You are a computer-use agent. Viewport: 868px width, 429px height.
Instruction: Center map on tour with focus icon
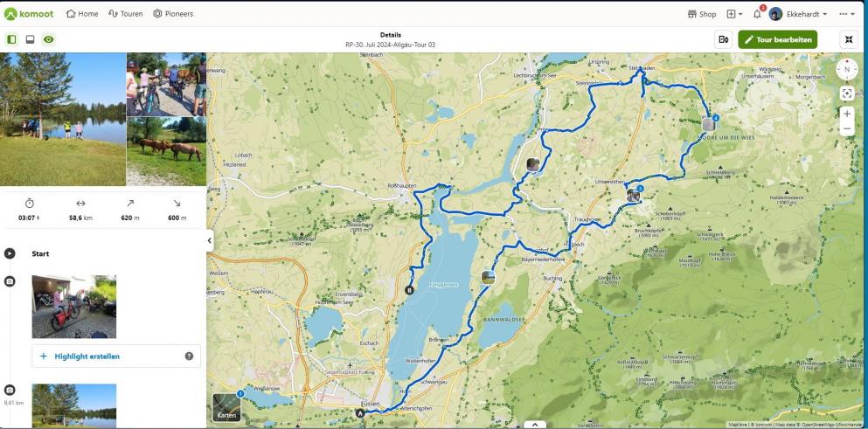(x=846, y=93)
